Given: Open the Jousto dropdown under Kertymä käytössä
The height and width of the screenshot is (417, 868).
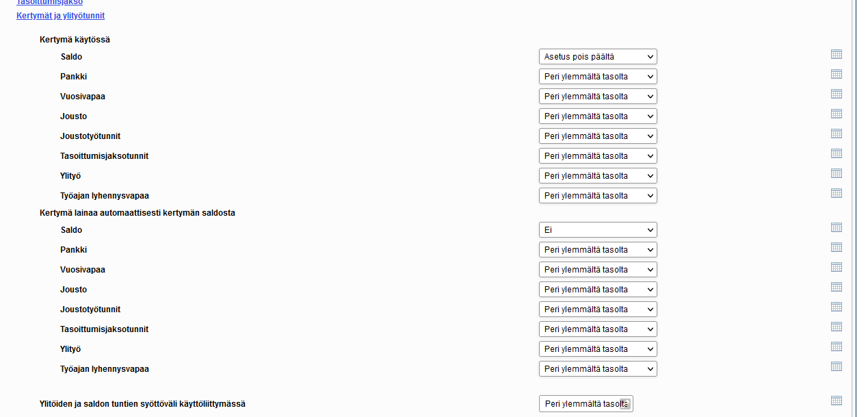Looking at the screenshot, I should click(598, 116).
